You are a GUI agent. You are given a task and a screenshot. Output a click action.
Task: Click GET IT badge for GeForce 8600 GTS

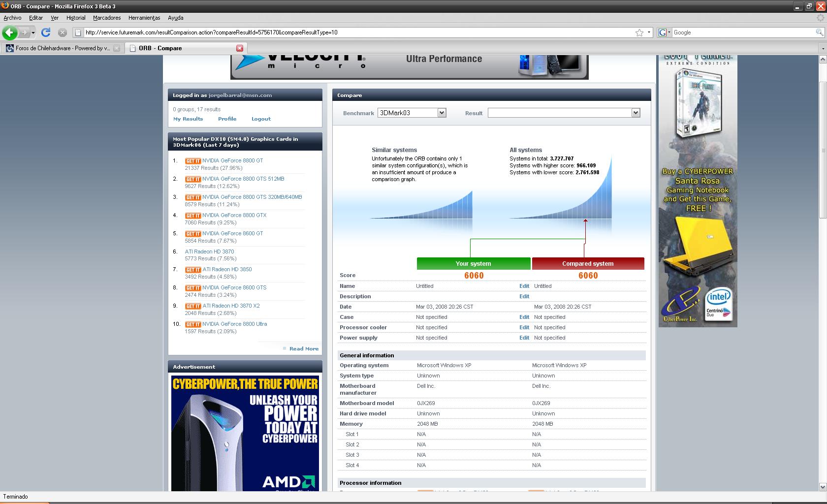(x=193, y=288)
